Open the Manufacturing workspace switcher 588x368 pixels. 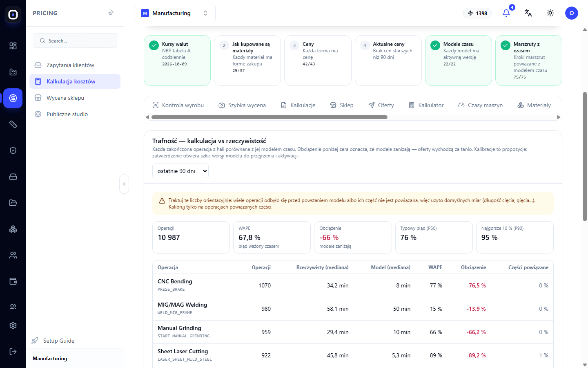(175, 13)
